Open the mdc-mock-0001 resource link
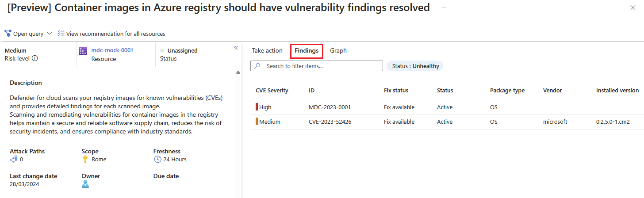This screenshot has height=198, width=644. (112, 50)
